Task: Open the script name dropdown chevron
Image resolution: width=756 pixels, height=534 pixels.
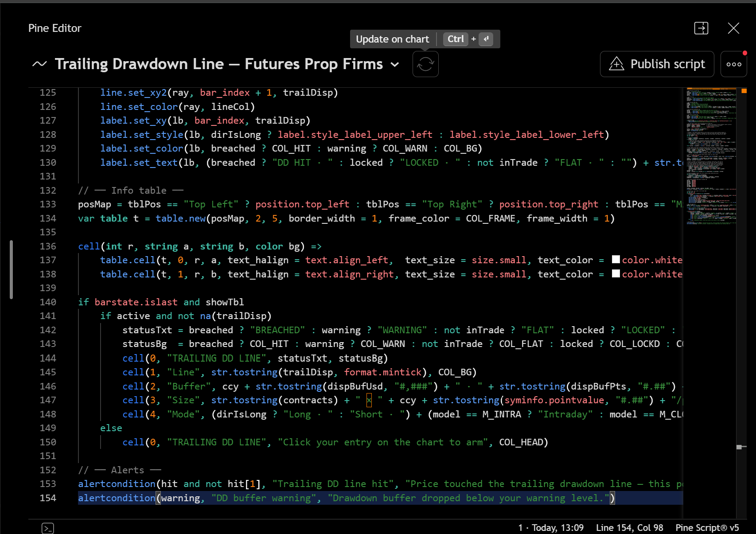Action: pyautogui.click(x=394, y=65)
